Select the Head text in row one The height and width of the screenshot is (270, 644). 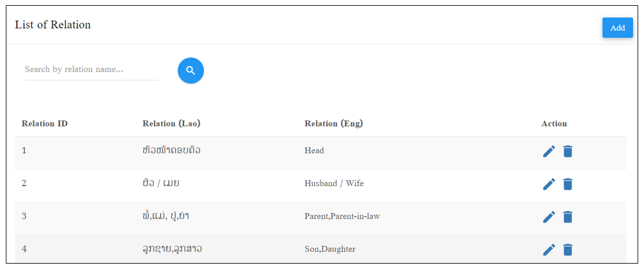click(x=314, y=151)
